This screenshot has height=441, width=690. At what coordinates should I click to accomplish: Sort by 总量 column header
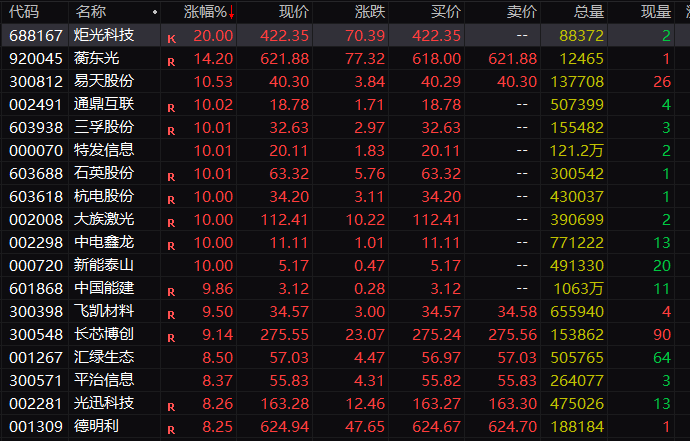589,12
